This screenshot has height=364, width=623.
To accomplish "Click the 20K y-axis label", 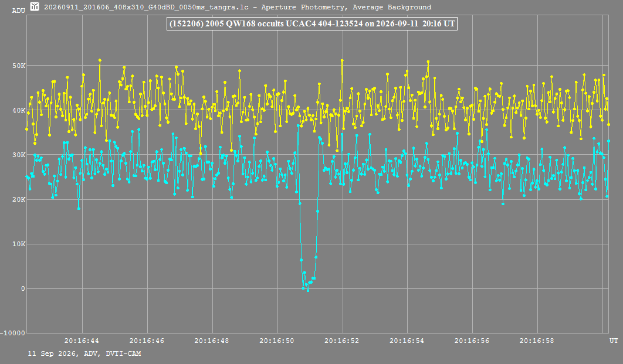I will click(19, 200).
